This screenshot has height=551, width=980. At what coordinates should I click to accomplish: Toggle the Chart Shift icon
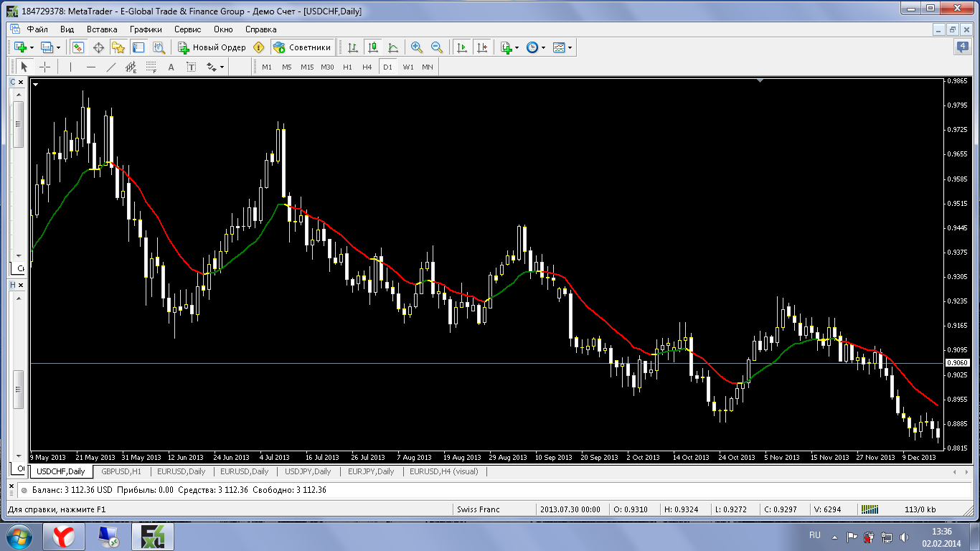point(481,47)
